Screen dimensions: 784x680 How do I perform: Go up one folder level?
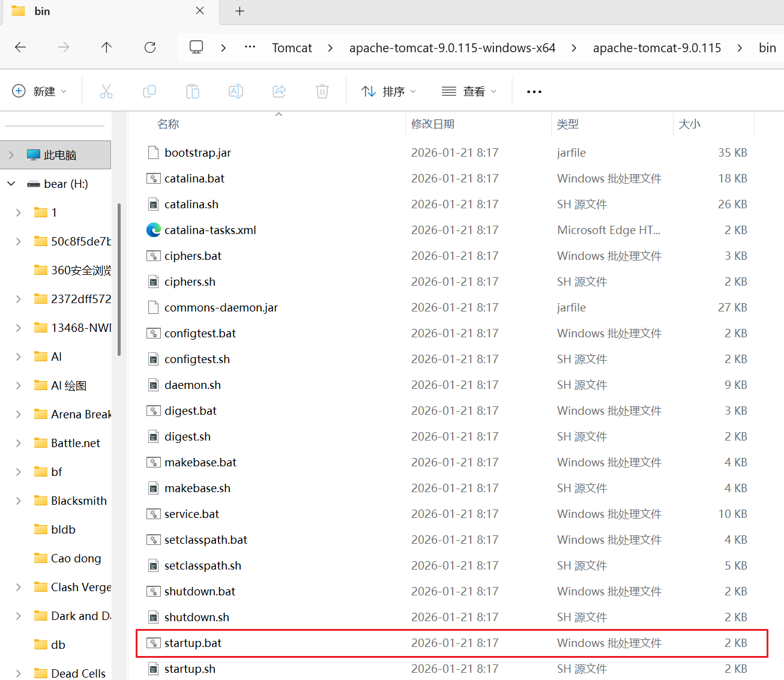coord(107,47)
